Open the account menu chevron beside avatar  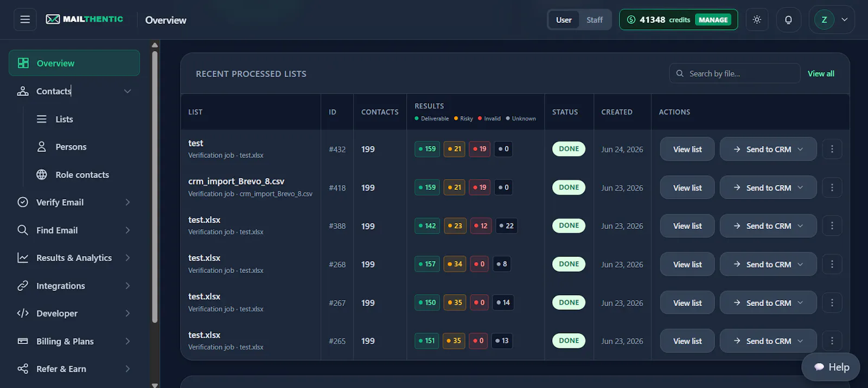(x=845, y=20)
